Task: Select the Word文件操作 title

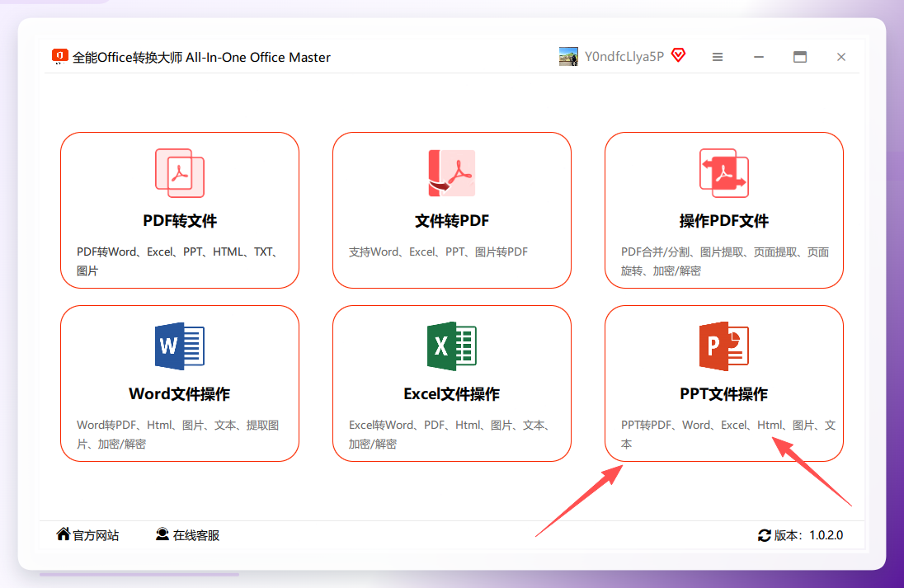Action: [x=180, y=393]
